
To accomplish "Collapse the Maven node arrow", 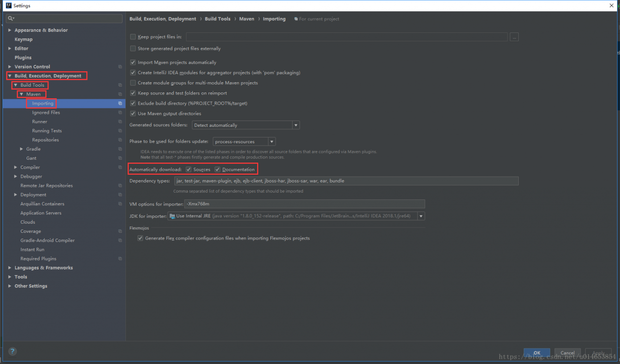I will pyautogui.click(x=21, y=94).
